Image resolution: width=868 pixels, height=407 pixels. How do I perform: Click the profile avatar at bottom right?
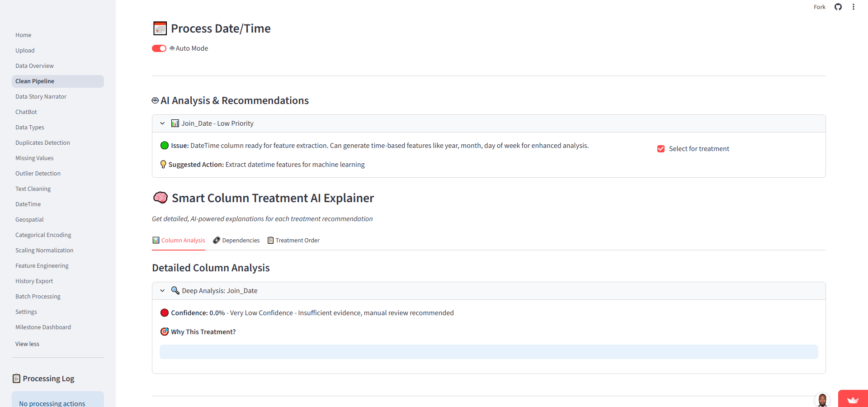[x=822, y=400]
